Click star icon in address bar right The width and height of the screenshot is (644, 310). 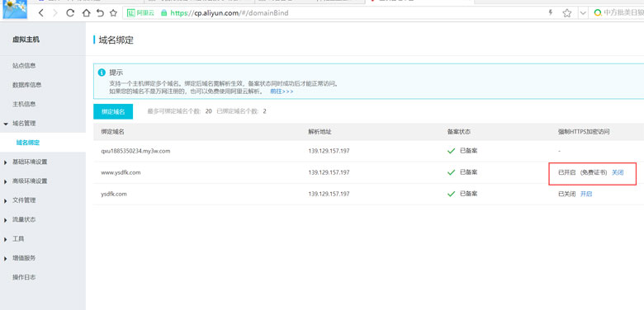[x=567, y=13]
